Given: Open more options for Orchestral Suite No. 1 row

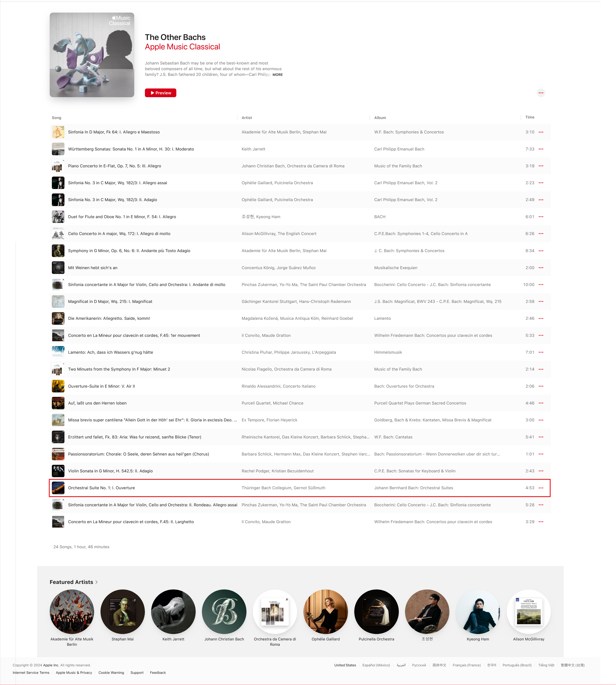Looking at the screenshot, I should point(541,488).
